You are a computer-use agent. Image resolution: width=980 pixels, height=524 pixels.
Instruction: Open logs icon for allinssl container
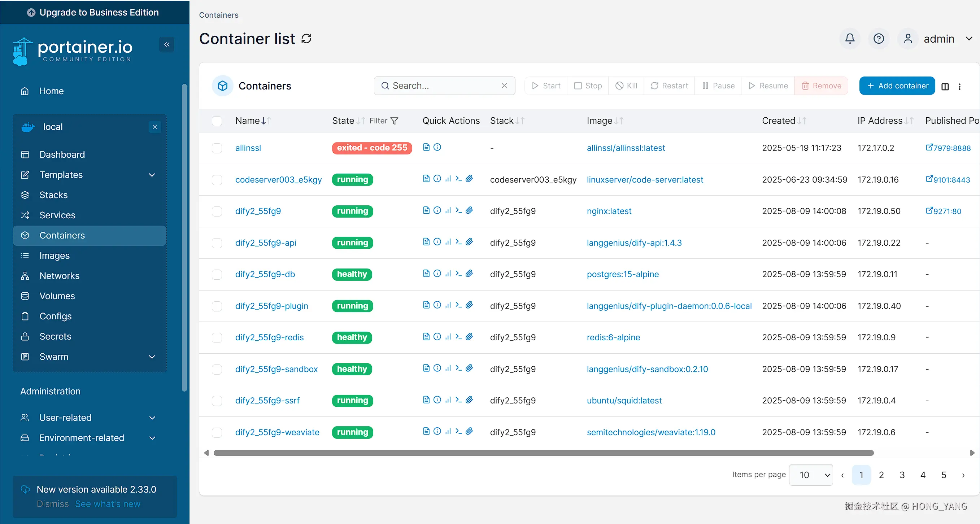pos(426,147)
